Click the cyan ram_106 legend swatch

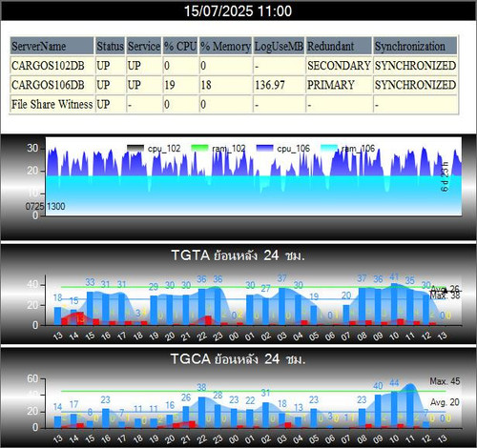329,148
